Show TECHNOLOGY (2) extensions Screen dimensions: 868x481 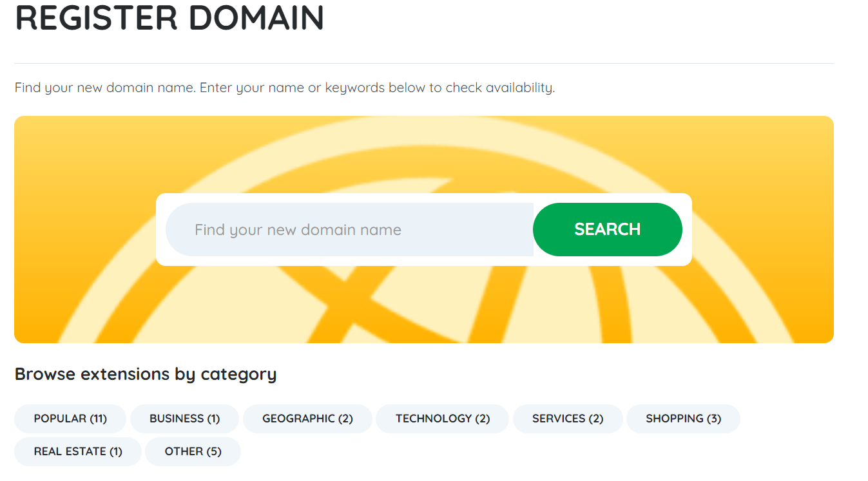click(442, 419)
